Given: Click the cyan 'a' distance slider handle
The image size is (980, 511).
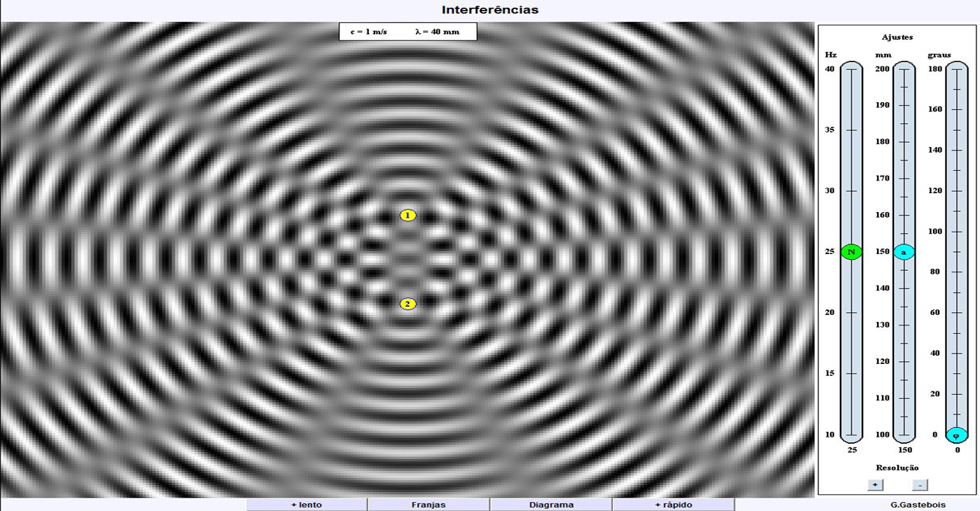Looking at the screenshot, I should (x=904, y=252).
